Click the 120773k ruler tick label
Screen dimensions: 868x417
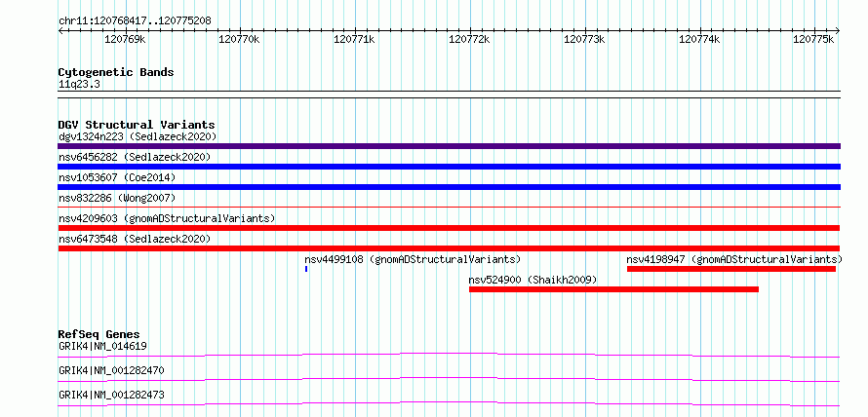[x=584, y=39]
